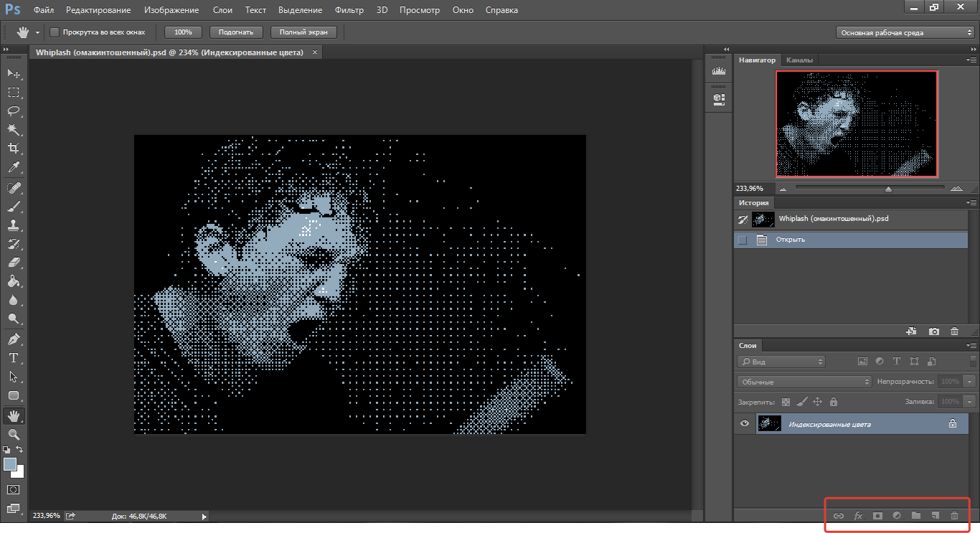The width and height of the screenshot is (980, 533).
Task: Toggle layer filtering switch
Action: (x=973, y=361)
